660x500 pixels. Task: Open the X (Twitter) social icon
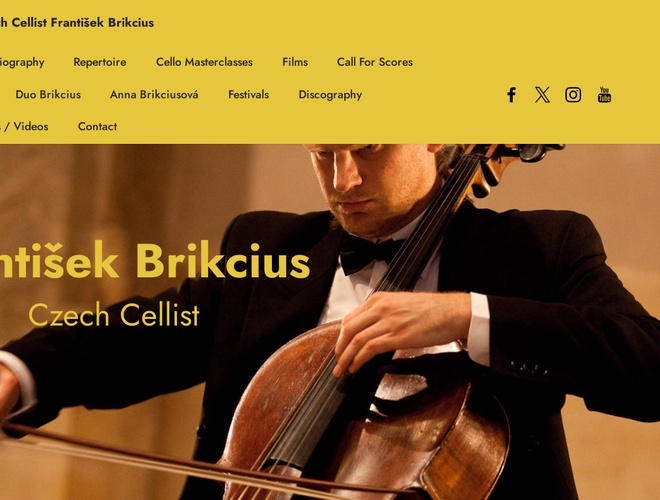pos(542,95)
